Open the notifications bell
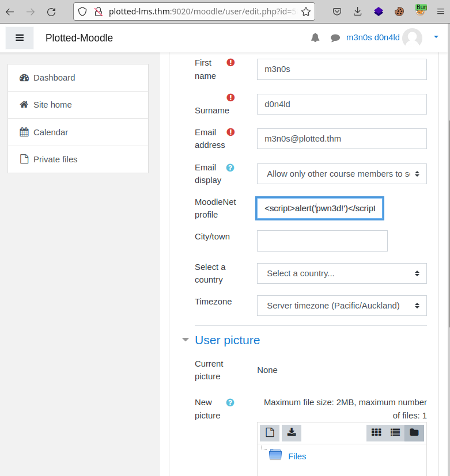 click(315, 37)
